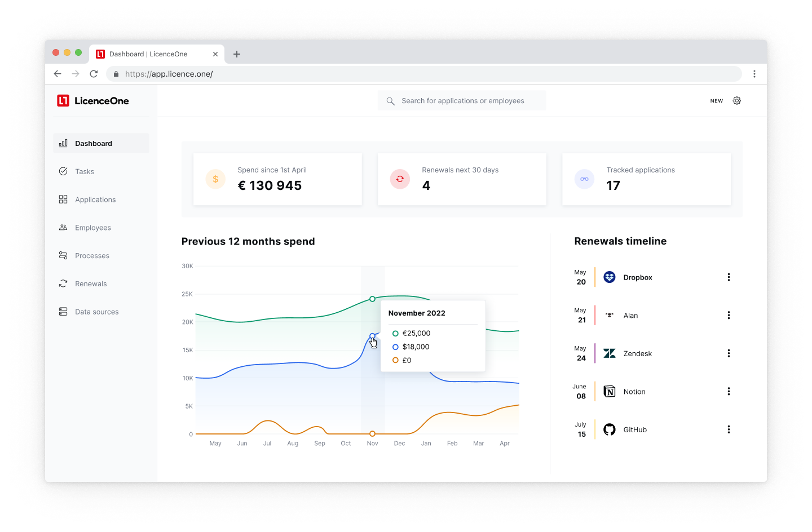Click the Notion icon for June 08
This screenshot has height=532, width=812.
[x=609, y=391]
